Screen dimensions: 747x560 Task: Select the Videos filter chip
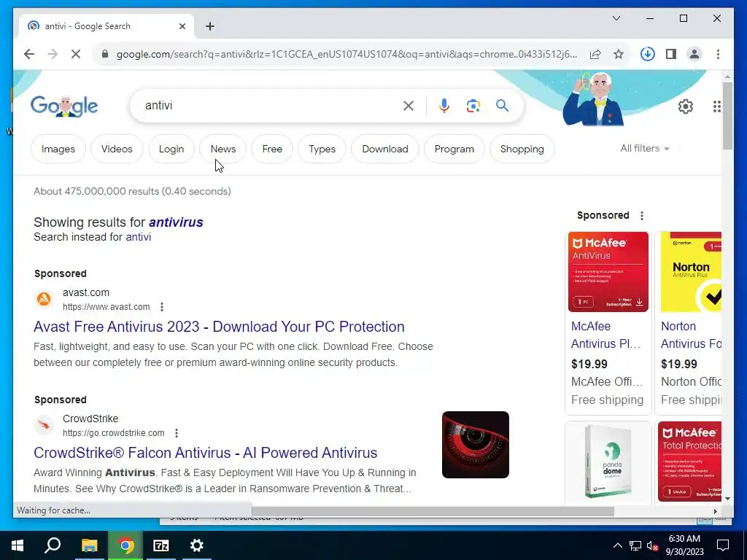117,149
